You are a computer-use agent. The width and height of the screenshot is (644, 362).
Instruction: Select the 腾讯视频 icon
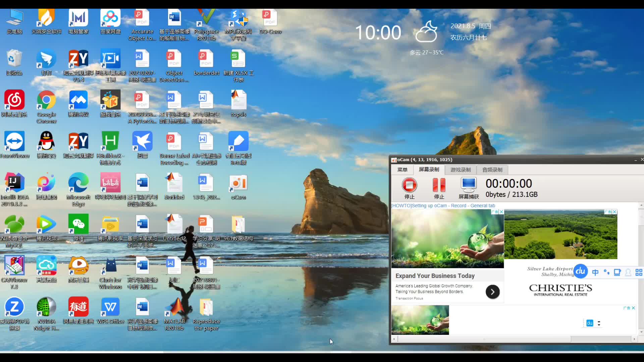[47, 228]
